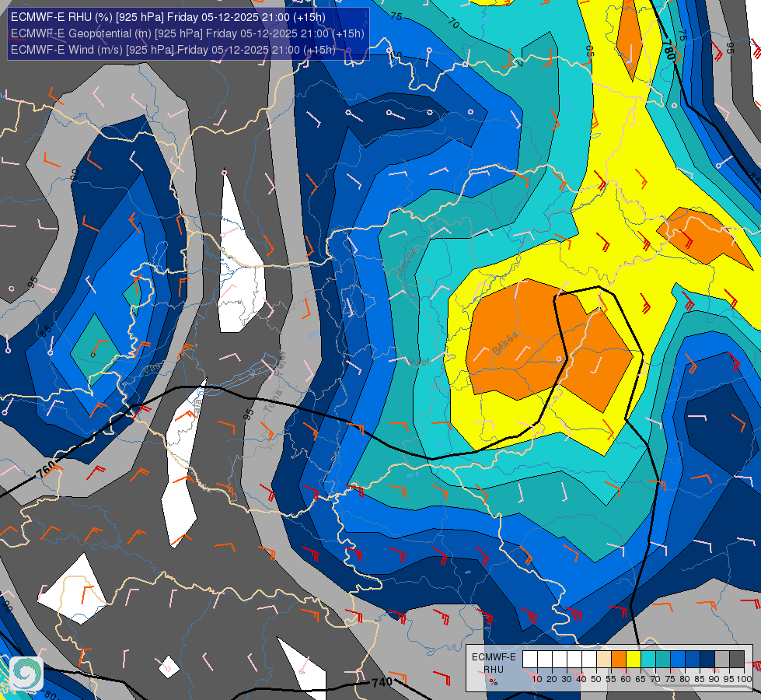The image size is (761, 700).
Task: Click the legend tick label 30
Action: [x=567, y=679]
